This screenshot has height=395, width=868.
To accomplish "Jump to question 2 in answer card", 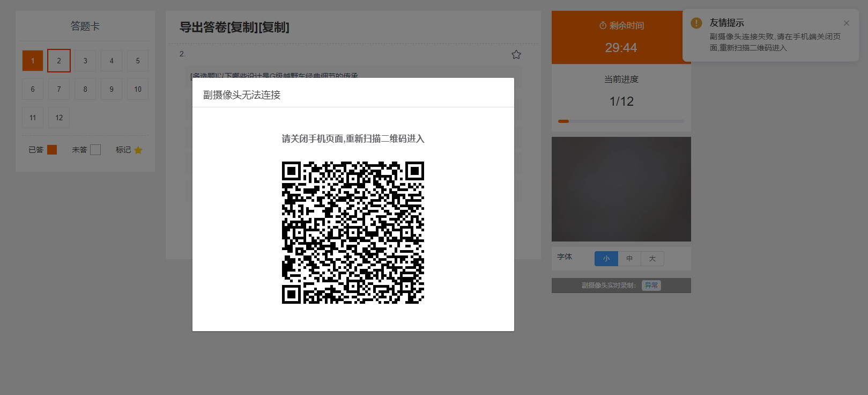I will [59, 61].
